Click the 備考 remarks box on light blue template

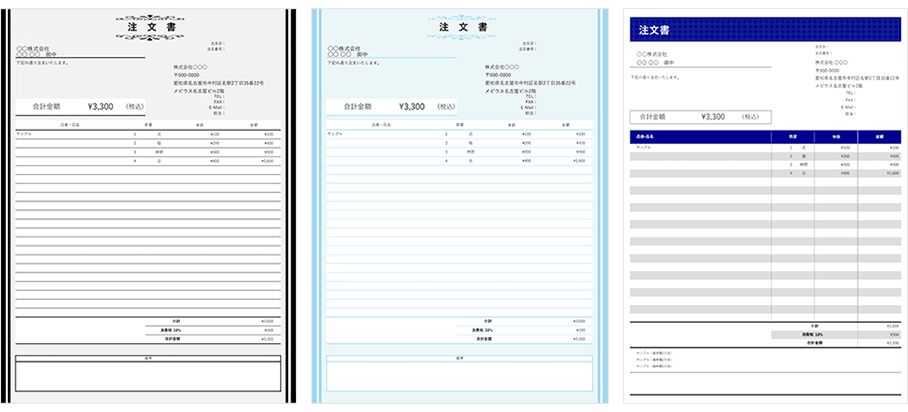459,373
